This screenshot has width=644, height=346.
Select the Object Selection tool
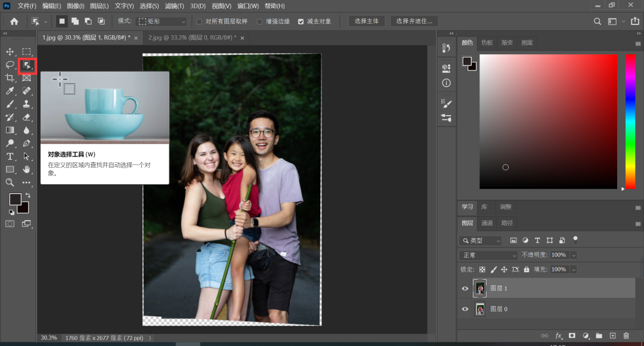pos(27,66)
